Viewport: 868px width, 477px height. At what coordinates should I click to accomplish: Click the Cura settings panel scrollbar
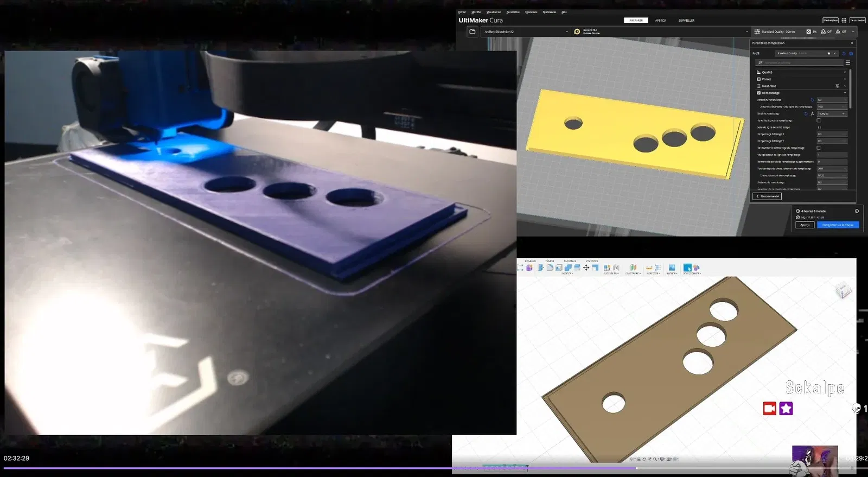(x=850, y=89)
